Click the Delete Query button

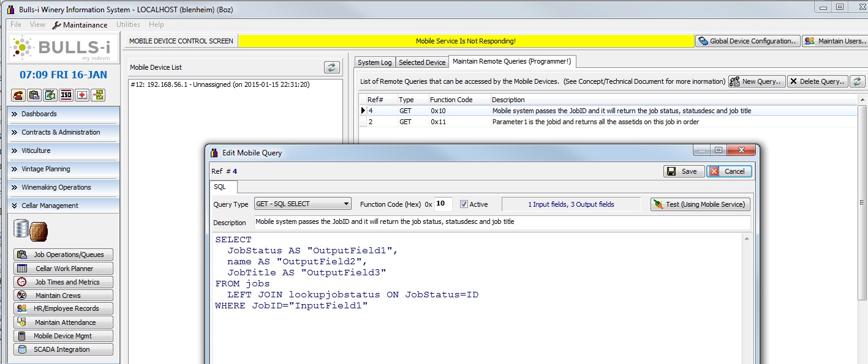pos(818,81)
